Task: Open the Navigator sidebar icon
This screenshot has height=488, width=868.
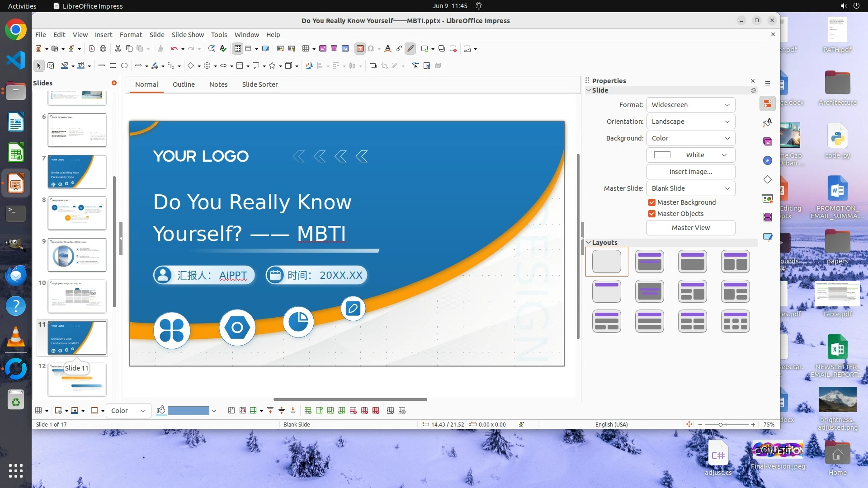Action: pyautogui.click(x=768, y=161)
